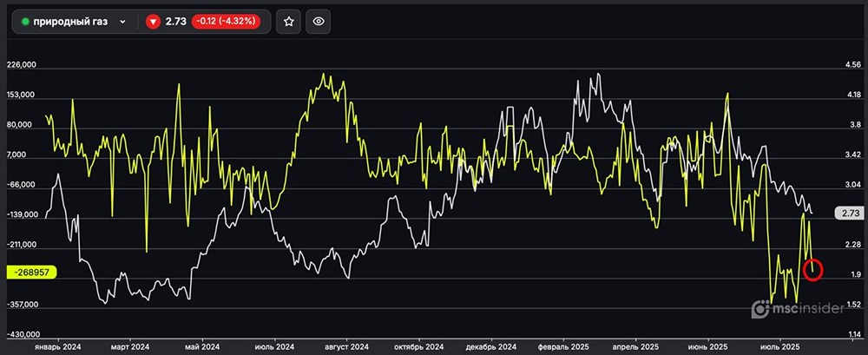The image size is (868, 355).
Task: Click the red down-arrow price indicator
Action: pos(154,22)
